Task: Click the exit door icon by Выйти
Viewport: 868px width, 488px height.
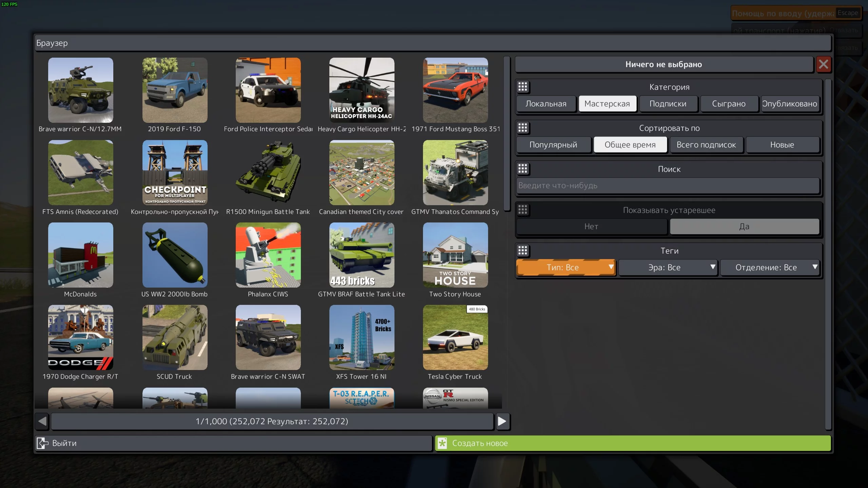Action: (x=43, y=443)
